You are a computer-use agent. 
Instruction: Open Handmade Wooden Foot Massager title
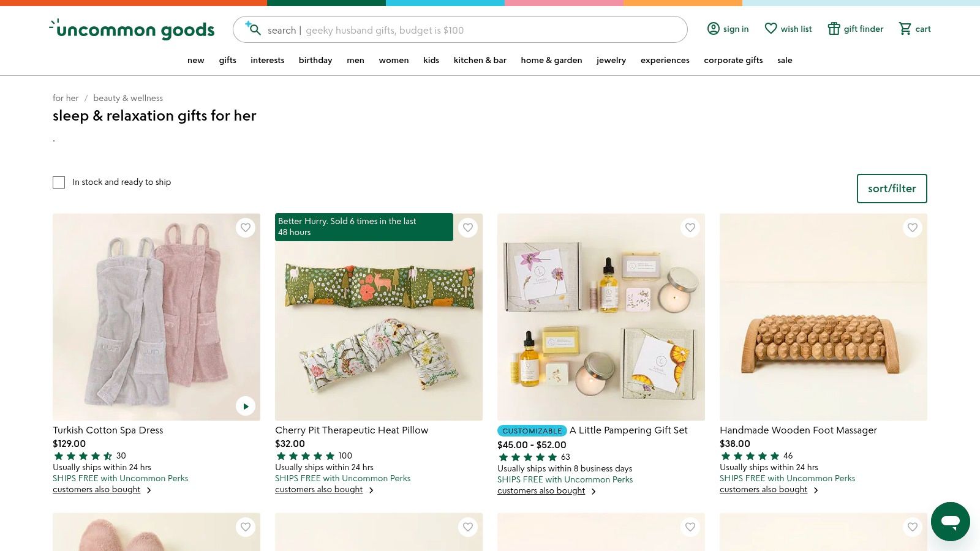point(798,430)
